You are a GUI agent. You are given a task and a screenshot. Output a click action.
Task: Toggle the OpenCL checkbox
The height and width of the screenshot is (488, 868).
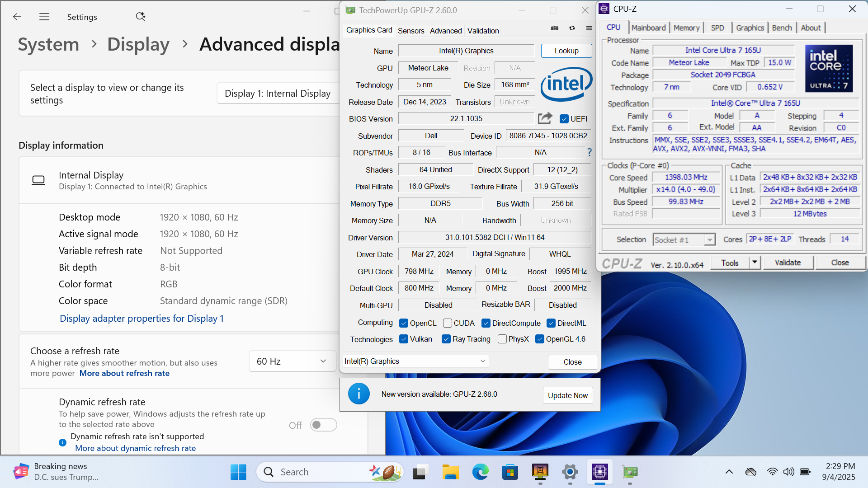coord(404,323)
